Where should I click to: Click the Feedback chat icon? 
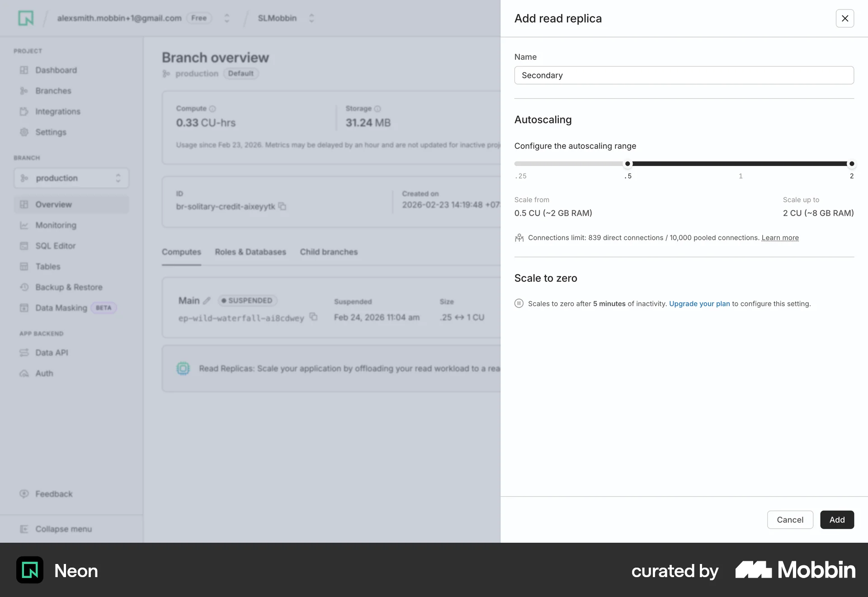[x=24, y=494]
